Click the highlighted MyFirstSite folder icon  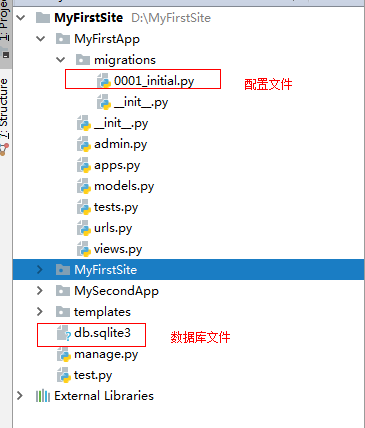[x=63, y=269]
